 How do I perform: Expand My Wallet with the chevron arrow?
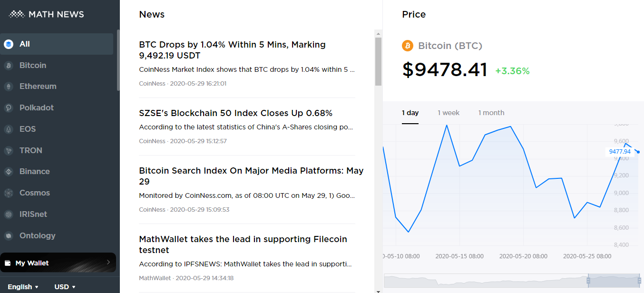click(x=108, y=262)
